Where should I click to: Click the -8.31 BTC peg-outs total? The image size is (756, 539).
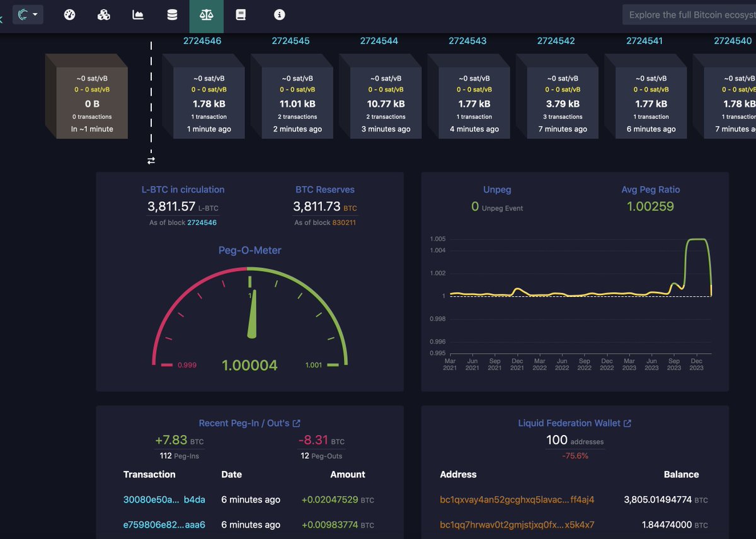(x=321, y=441)
